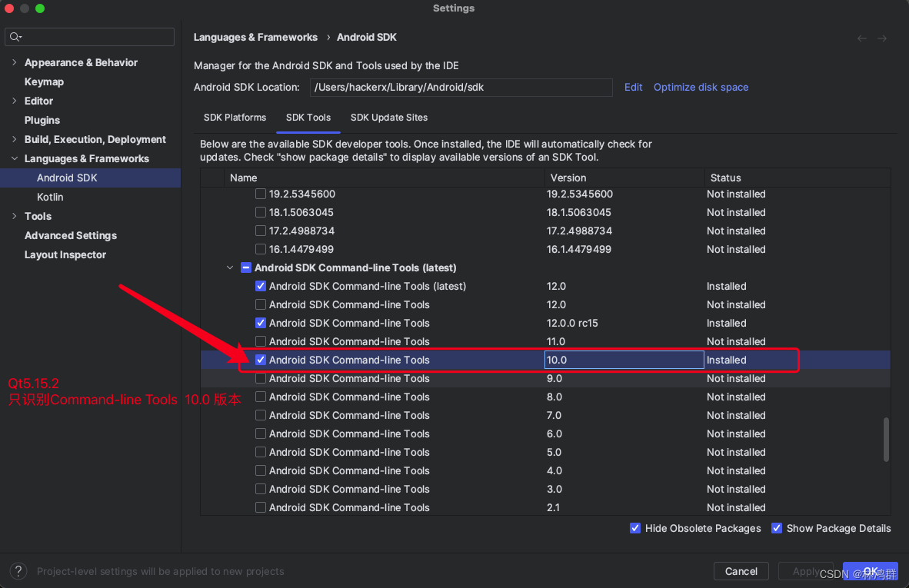Focus the settings search field
909x588 pixels.
[90, 37]
